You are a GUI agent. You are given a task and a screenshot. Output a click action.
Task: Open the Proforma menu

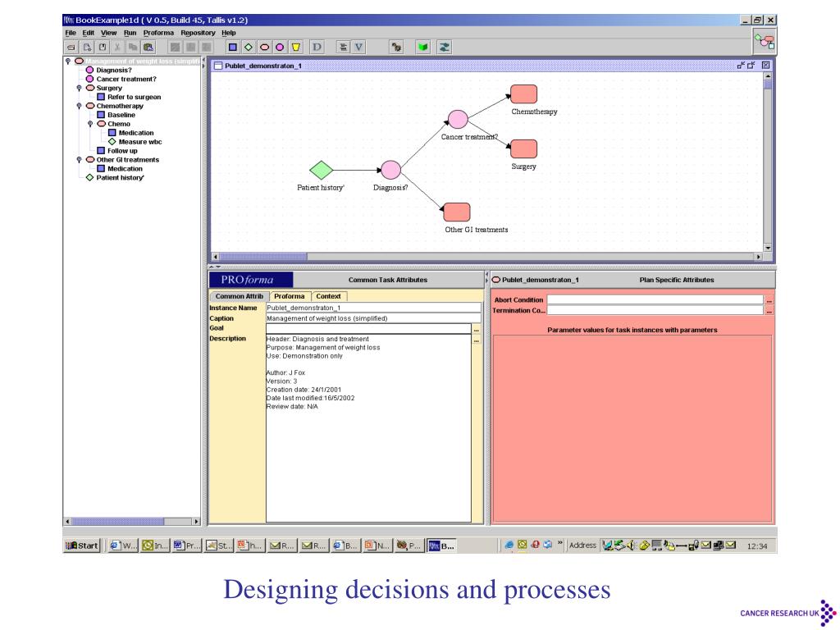pos(159,32)
